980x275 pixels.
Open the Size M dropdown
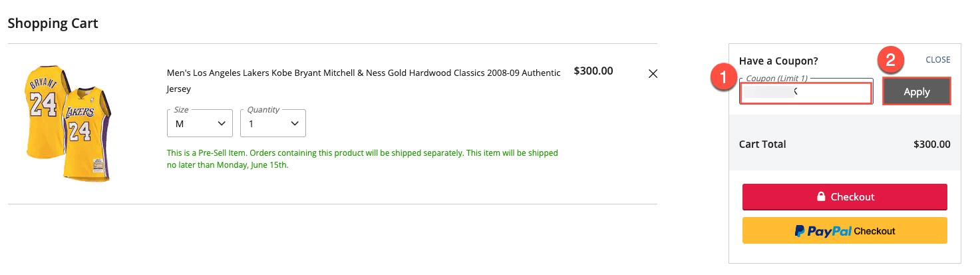(x=200, y=123)
